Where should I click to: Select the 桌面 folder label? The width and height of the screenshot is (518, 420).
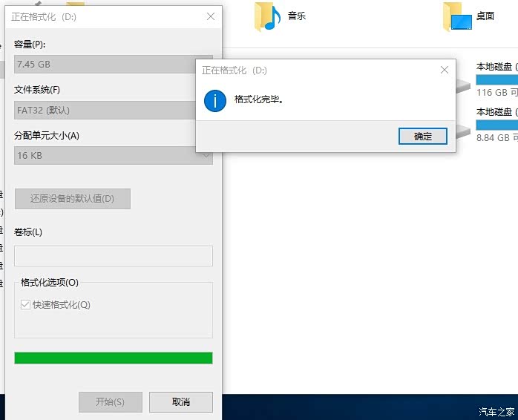coord(485,16)
